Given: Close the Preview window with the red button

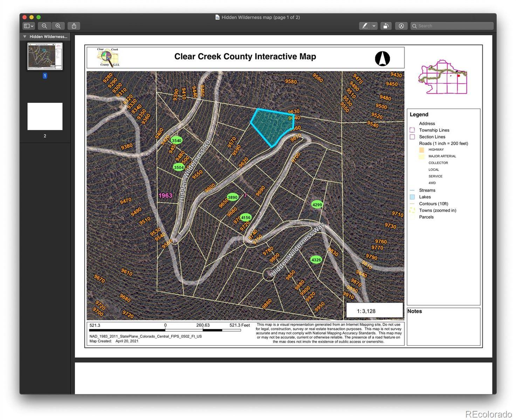Looking at the screenshot, I should 25,17.
